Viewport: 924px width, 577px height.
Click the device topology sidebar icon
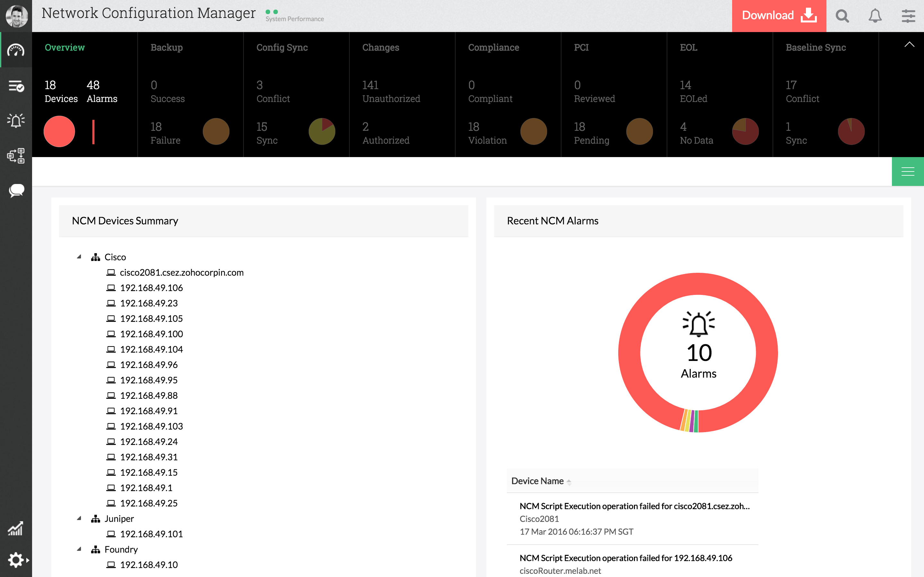[16, 156]
